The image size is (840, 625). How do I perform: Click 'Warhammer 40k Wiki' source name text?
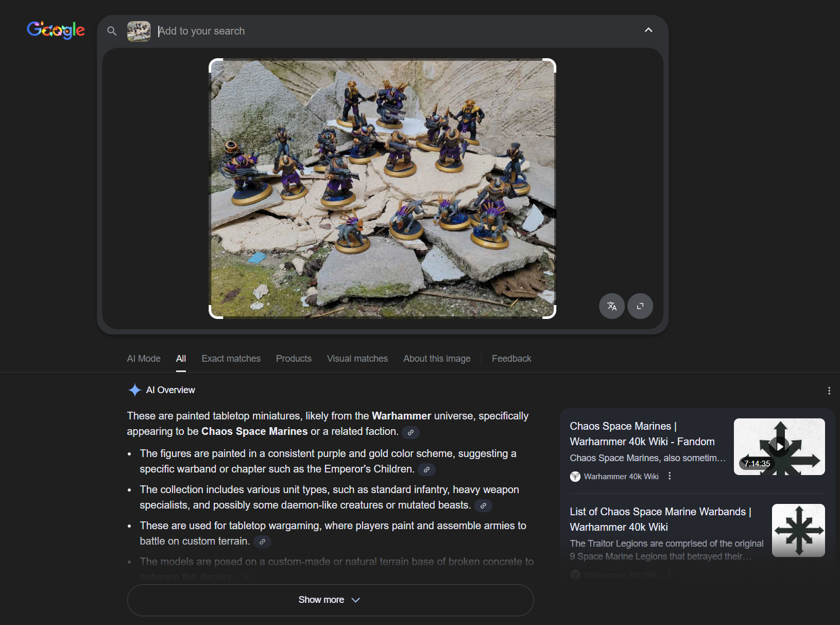pos(621,477)
